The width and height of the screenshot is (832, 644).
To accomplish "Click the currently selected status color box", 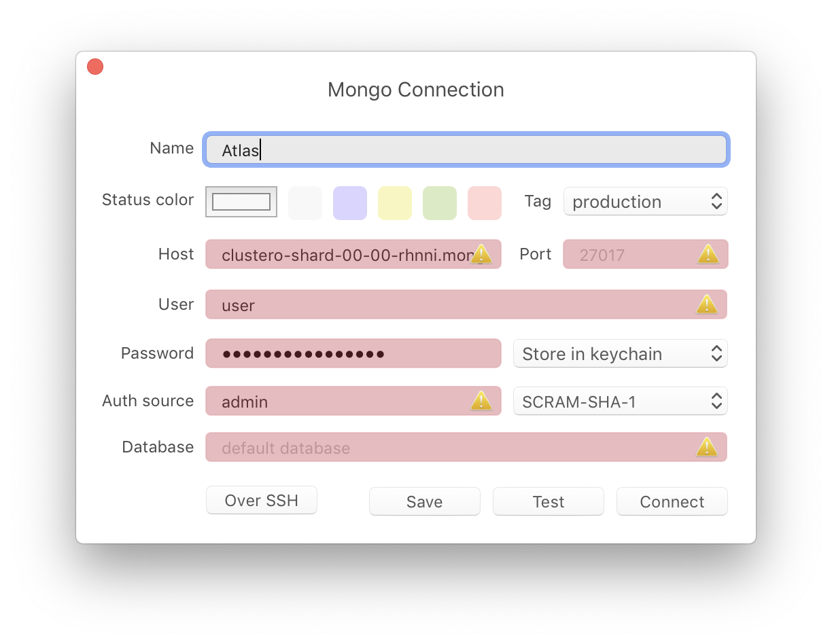I will coord(241,202).
